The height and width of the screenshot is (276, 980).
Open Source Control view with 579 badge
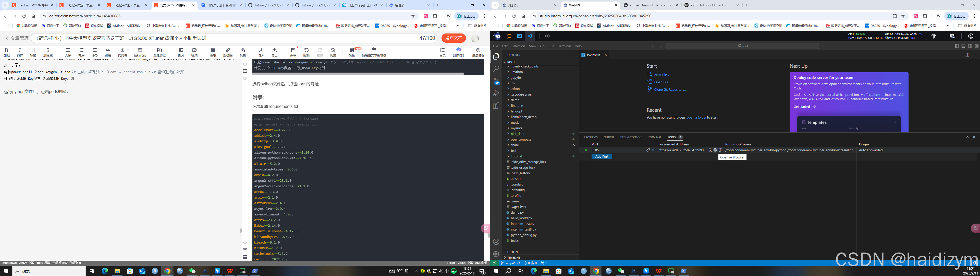(496, 81)
